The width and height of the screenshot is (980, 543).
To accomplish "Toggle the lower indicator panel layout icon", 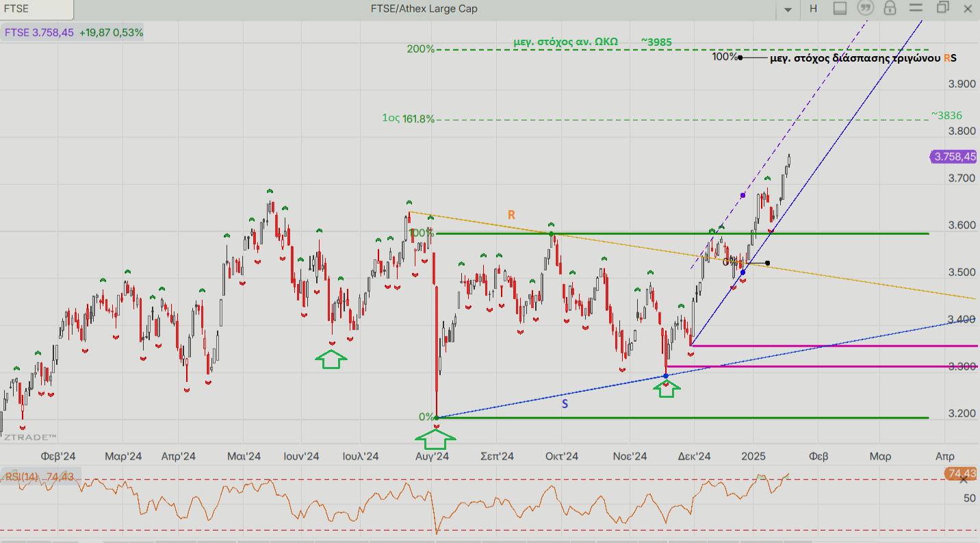I will [840, 8].
